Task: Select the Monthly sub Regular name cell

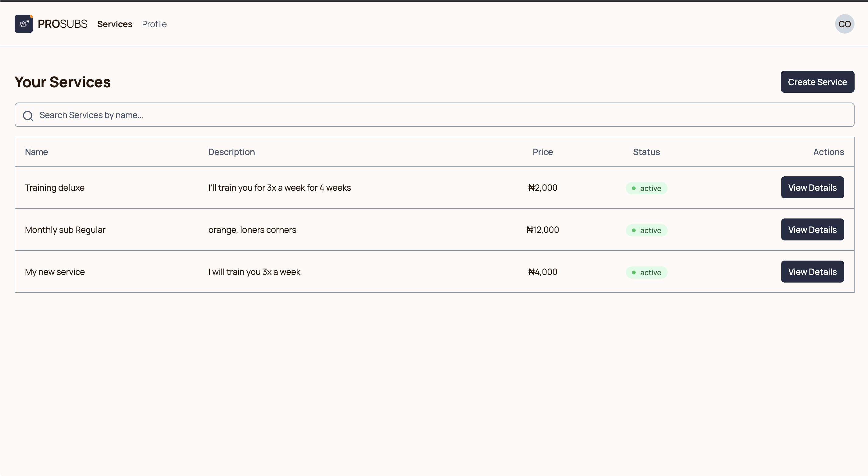Action: coord(65,229)
